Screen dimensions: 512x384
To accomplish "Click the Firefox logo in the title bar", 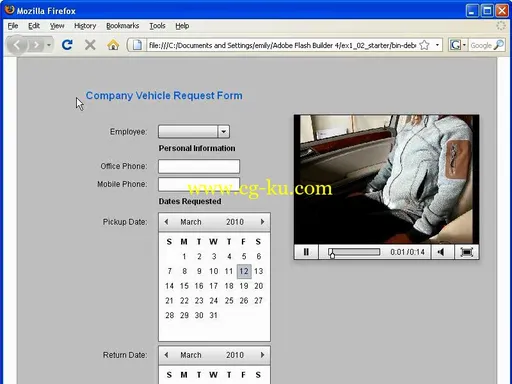I will [10, 10].
